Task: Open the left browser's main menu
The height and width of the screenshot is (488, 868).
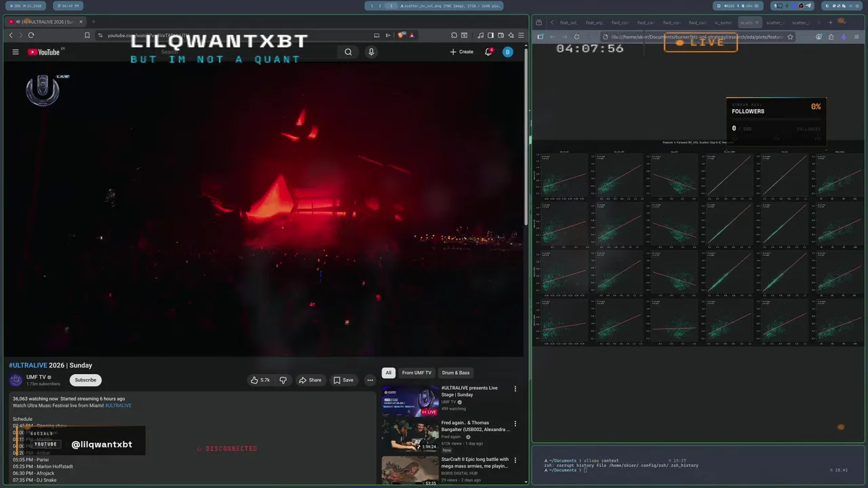Action: tap(521, 35)
